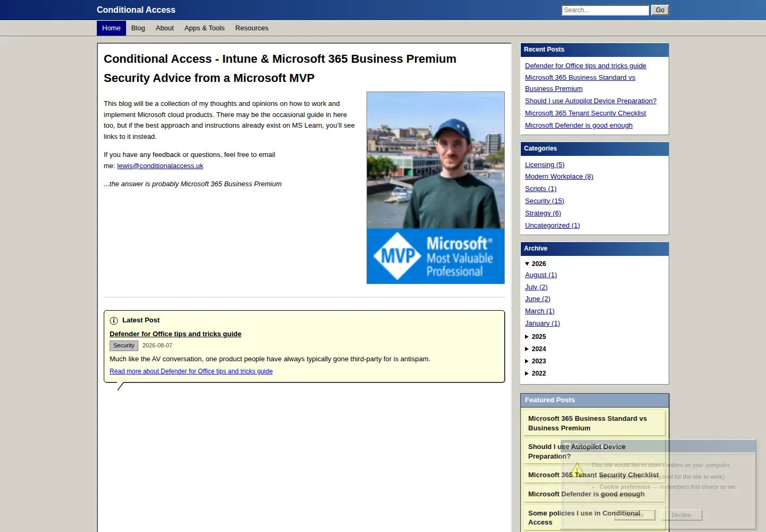Image resolution: width=766 pixels, height=532 pixels.
Task: Click post date 2026-08-07
Action: 157,346
